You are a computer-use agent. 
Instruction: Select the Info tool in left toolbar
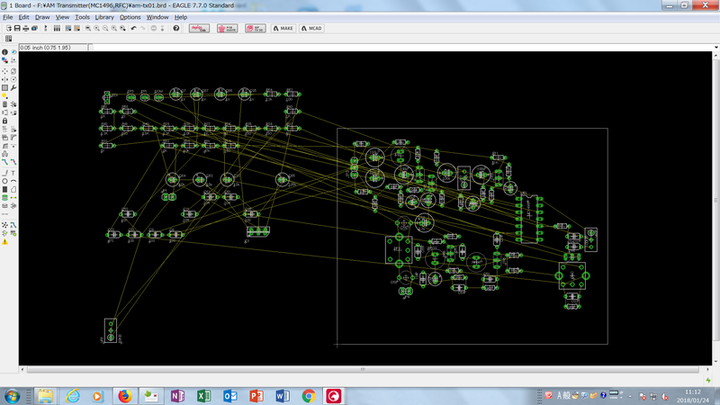point(4,52)
